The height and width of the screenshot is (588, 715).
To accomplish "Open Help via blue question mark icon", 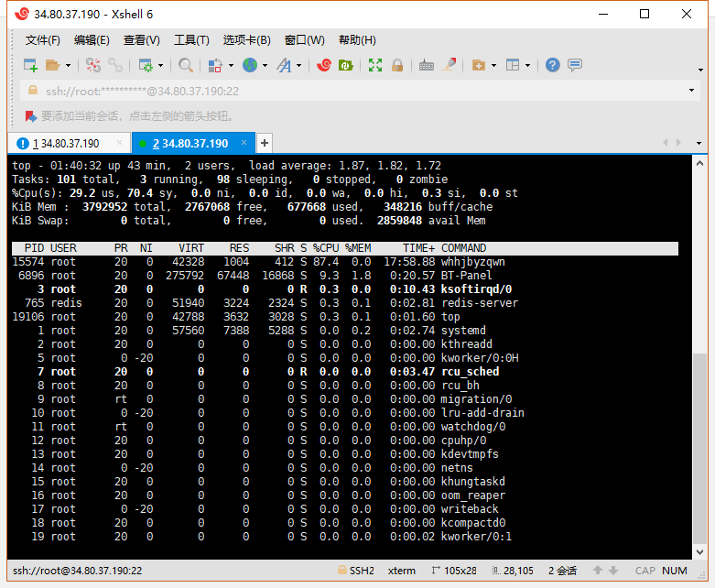I will coord(552,65).
